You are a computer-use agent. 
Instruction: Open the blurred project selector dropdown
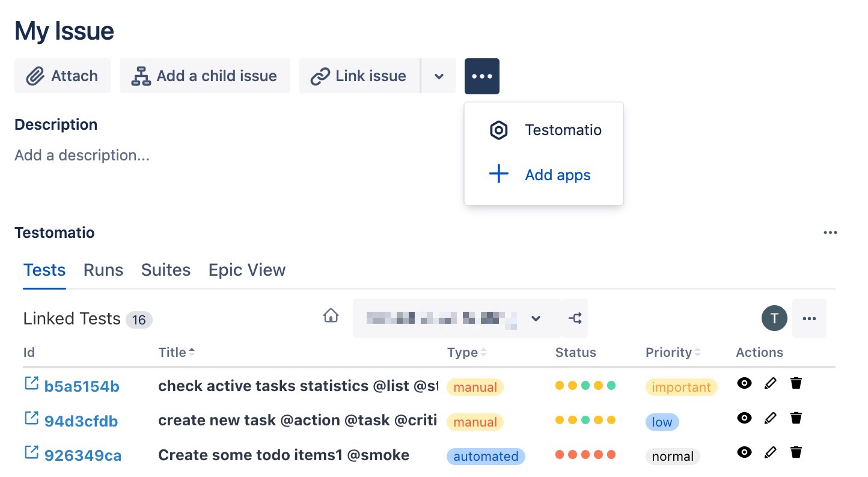click(x=457, y=318)
